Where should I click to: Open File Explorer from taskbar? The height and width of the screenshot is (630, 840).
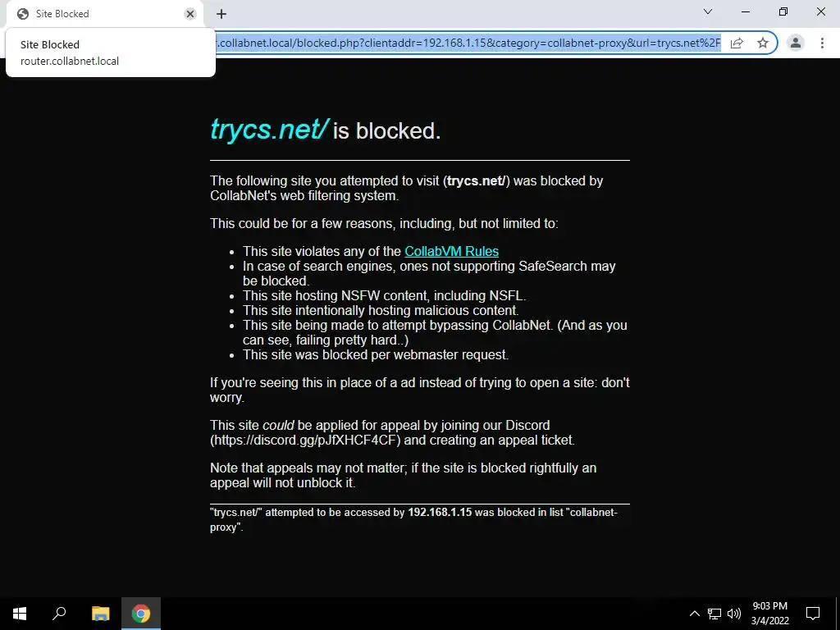[100, 614]
